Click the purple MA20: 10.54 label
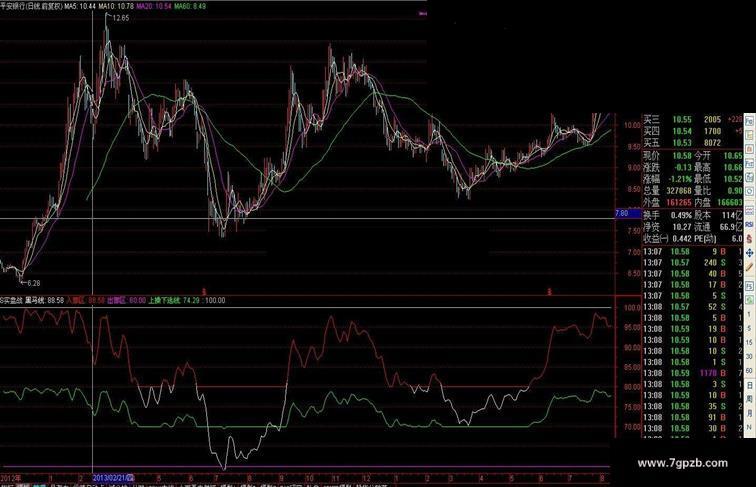The width and height of the screenshot is (756, 487). pyautogui.click(x=154, y=6)
